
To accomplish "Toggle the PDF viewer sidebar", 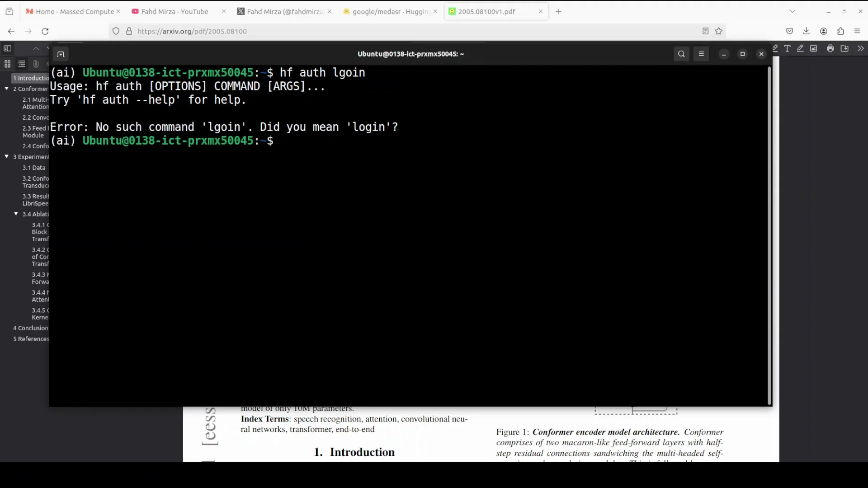I will click(7, 48).
